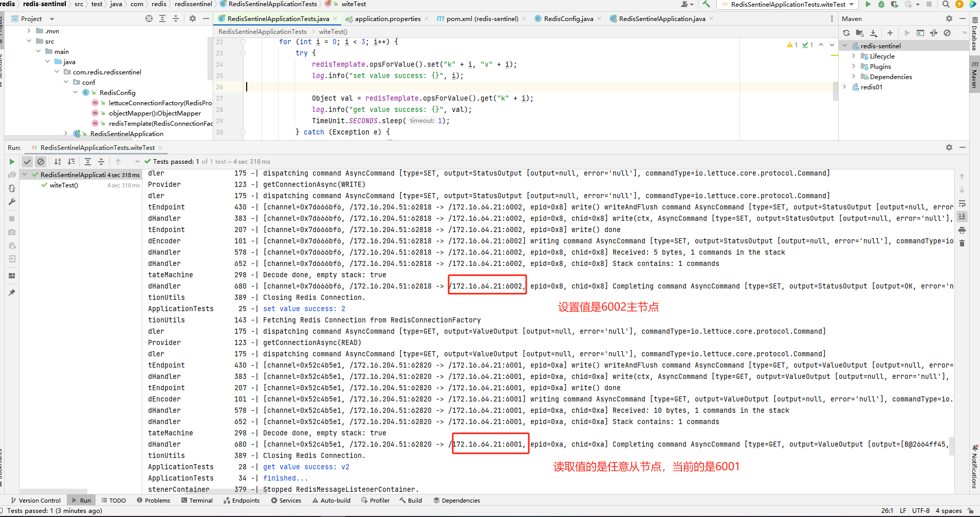Image resolution: width=980 pixels, height=517 pixels.
Task: Toggle Maven Offline Mode icon
Action: click(934, 33)
